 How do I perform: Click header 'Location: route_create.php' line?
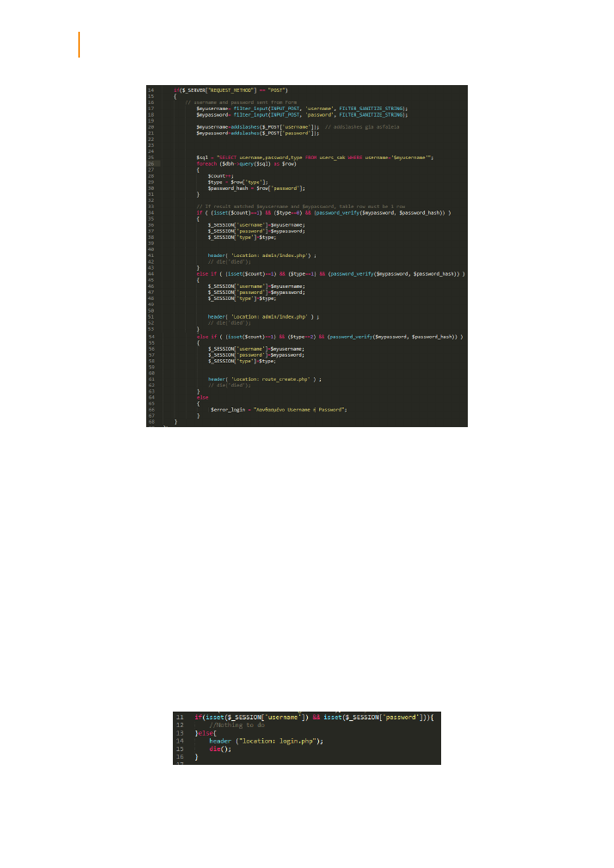point(265,379)
